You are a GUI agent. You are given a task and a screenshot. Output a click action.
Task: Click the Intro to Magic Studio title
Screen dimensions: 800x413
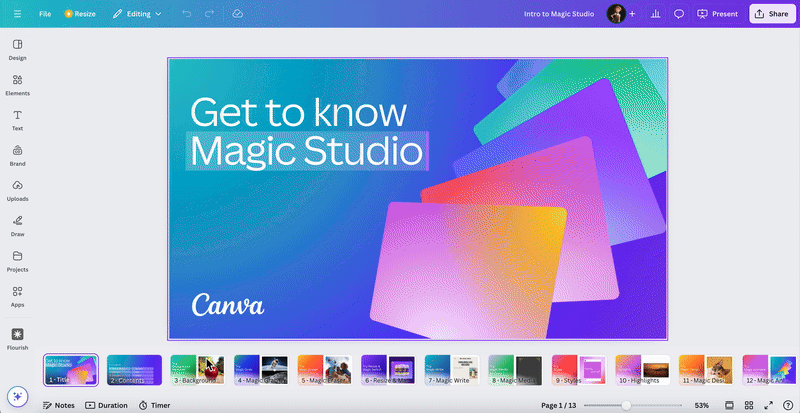tap(559, 14)
